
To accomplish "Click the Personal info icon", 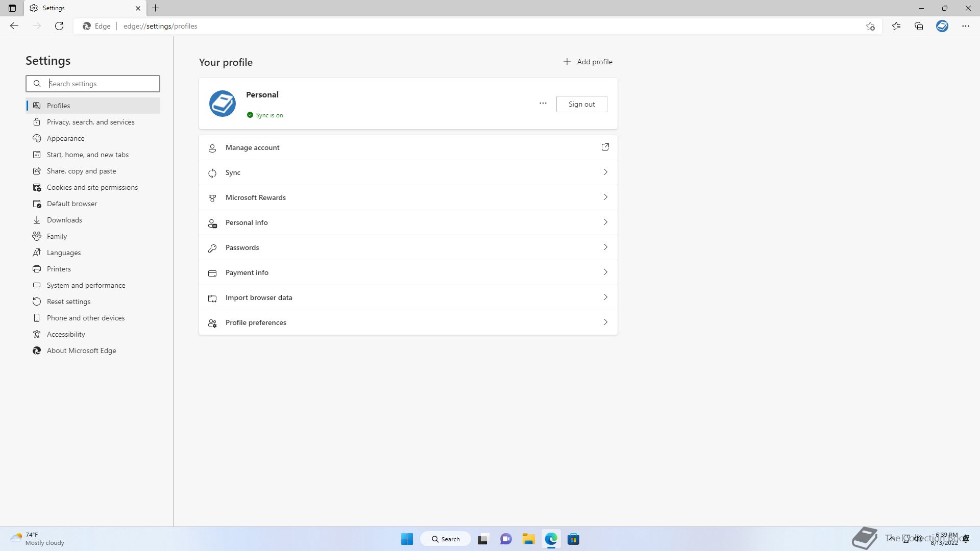I will point(212,223).
